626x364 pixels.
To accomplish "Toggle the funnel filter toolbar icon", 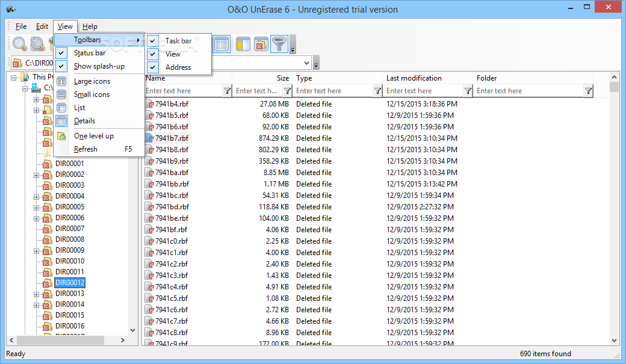I will pos(279,44).
